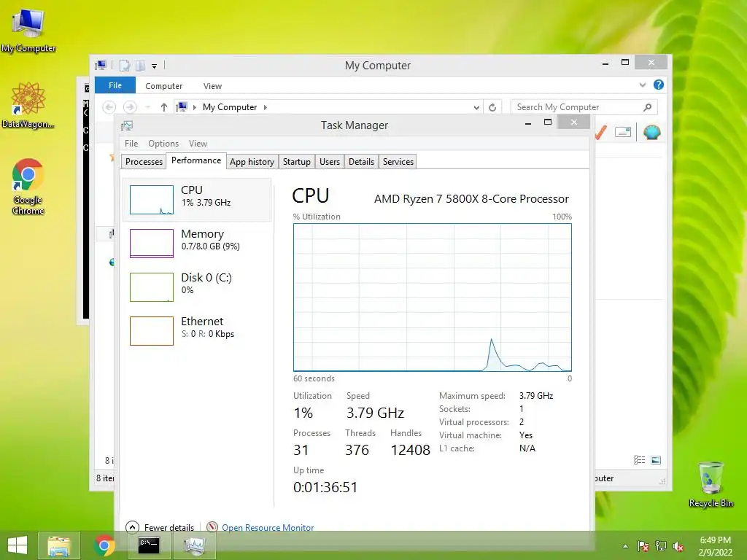Viewport: 747px width, 560px height.
Task: Go up one level in My Computer
Action: (164, 107)
